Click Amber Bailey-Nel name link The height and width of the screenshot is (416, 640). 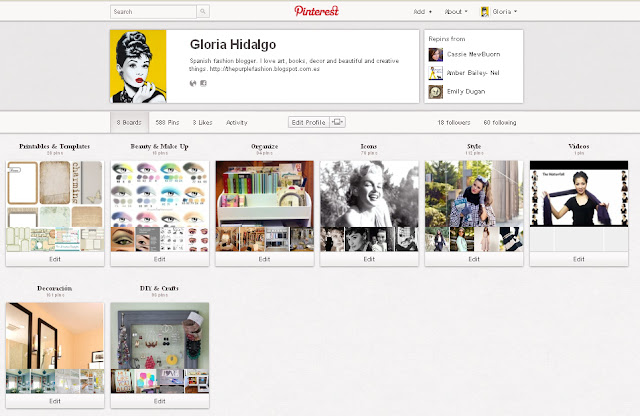click(473, 73)
